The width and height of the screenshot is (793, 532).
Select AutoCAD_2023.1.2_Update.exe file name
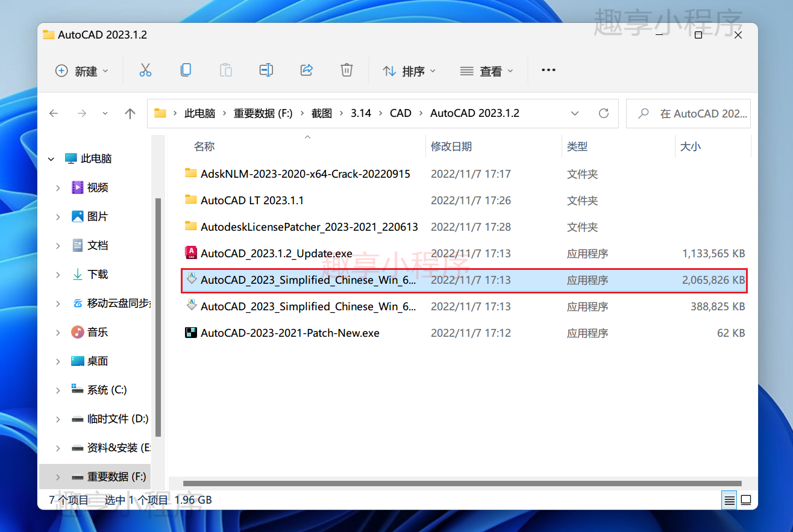[x=277, y=254]
